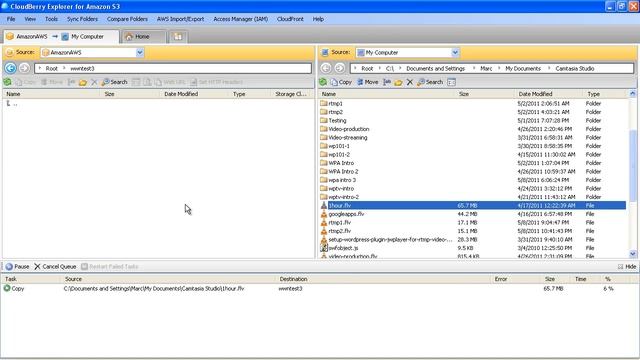Select the AmazonAWS to My Computer tab
Image resolution: width=640 pixels, height=360 pixels.
point(61,37)
